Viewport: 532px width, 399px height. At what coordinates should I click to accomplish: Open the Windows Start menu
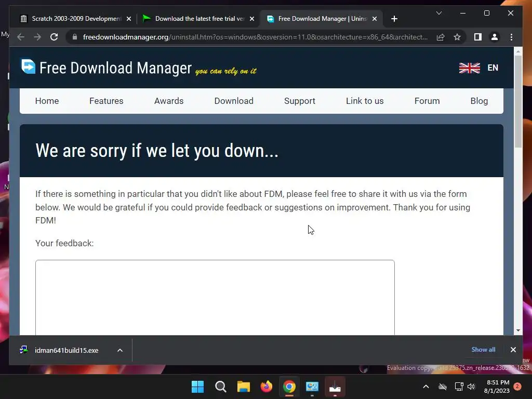(x=197, y=387)
